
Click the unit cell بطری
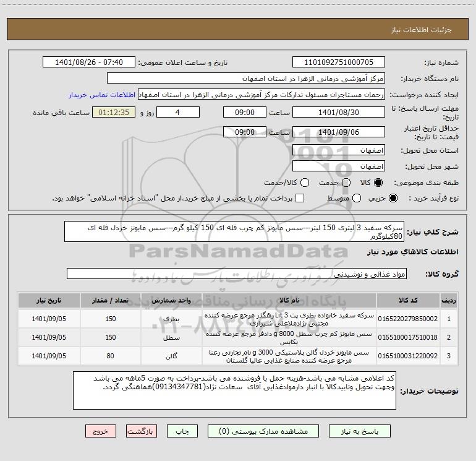pyautogui.click(x=171, y=319)
